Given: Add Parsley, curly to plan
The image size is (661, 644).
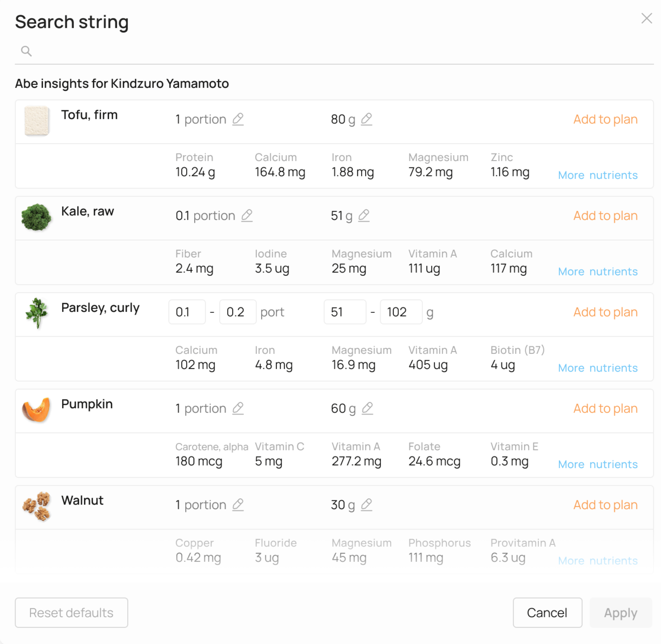Looking at the screenshot, I should [605, 312].
